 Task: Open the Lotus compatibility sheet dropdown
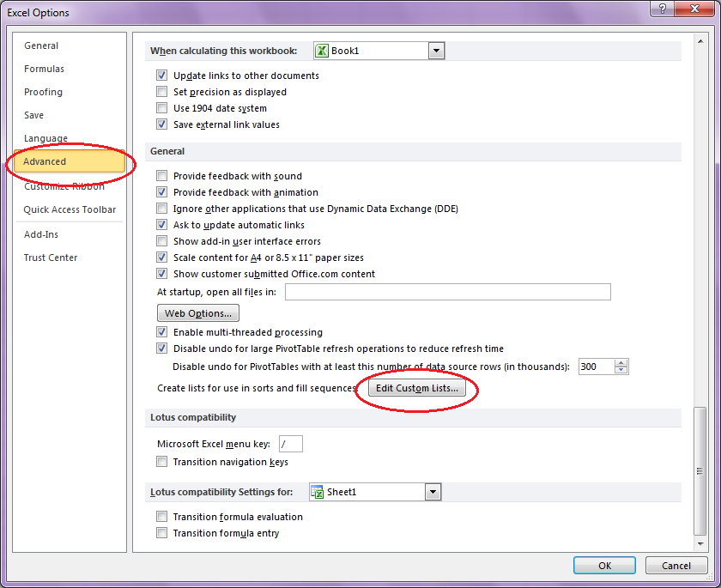[x=433, y=492]
